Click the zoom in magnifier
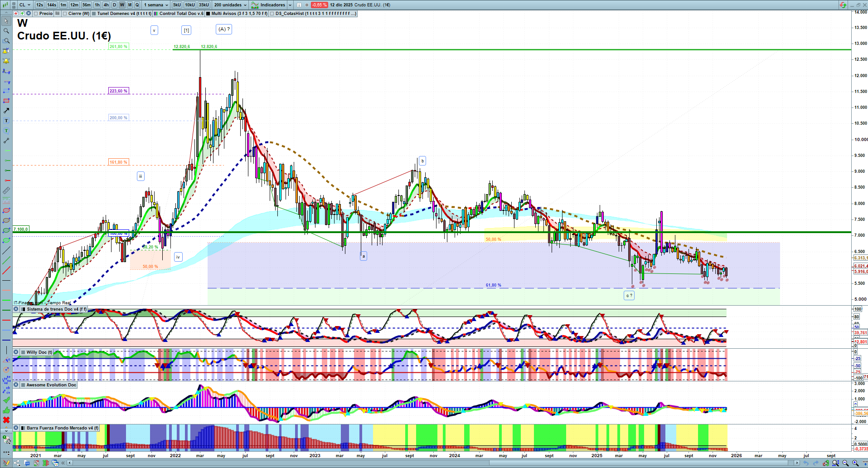The image size is (868, 468). [856, 463]
